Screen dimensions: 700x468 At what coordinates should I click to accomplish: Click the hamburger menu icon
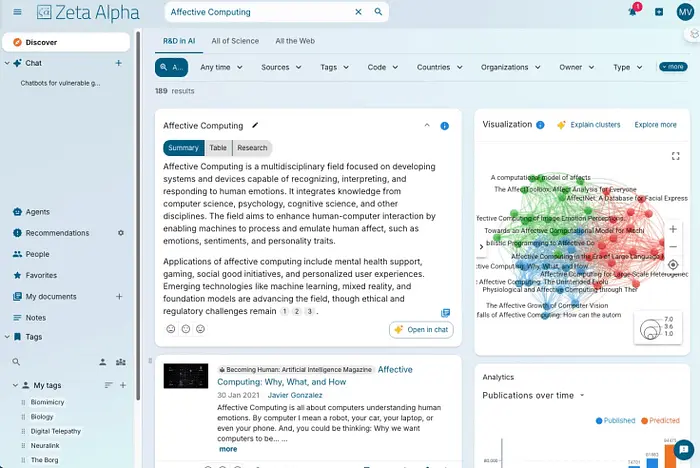point(17,12)
